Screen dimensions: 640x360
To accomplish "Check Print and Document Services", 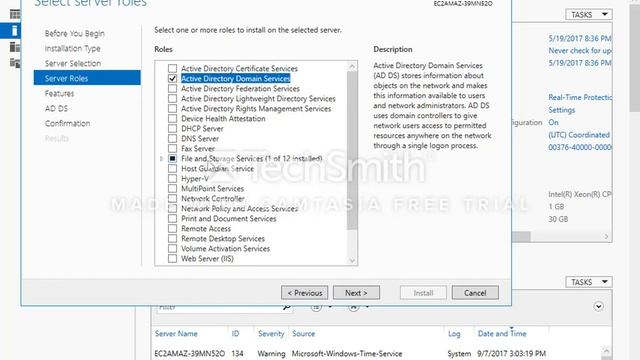I will [x=173, y=218].
